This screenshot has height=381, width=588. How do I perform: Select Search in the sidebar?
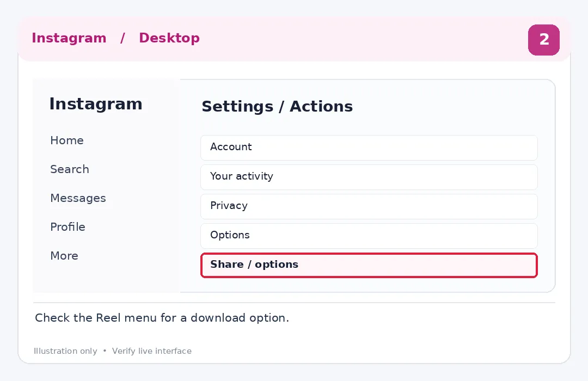[x=69, y=169]
